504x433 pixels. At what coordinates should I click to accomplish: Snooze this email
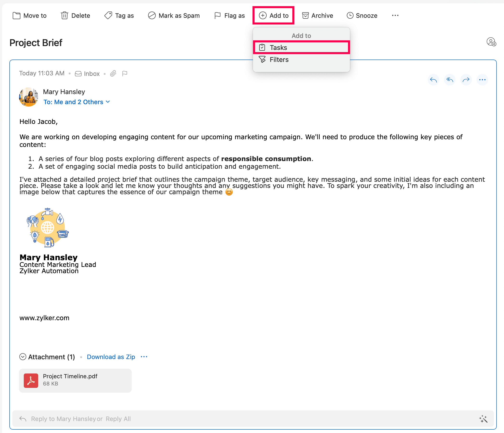click(x=362, y=16)
